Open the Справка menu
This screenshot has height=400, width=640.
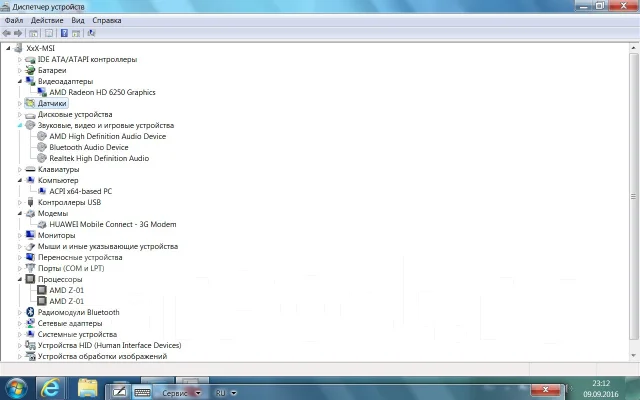(107, 20)
